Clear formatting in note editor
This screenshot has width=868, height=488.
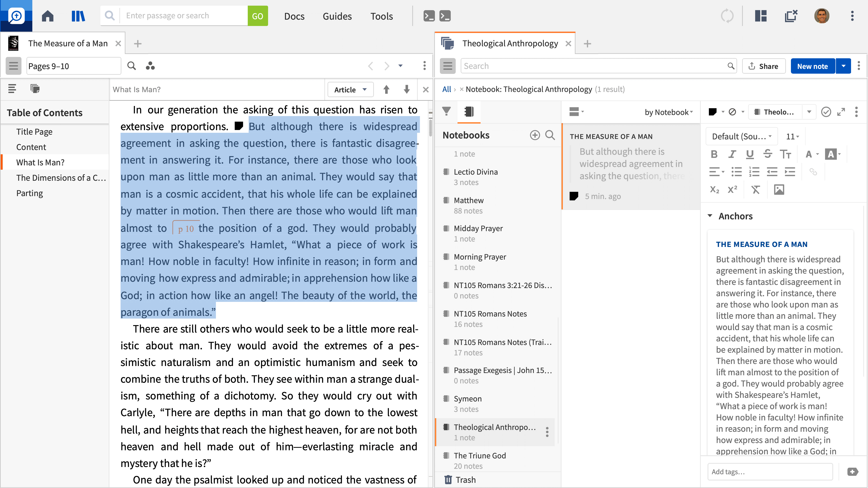tap(755, 190)
